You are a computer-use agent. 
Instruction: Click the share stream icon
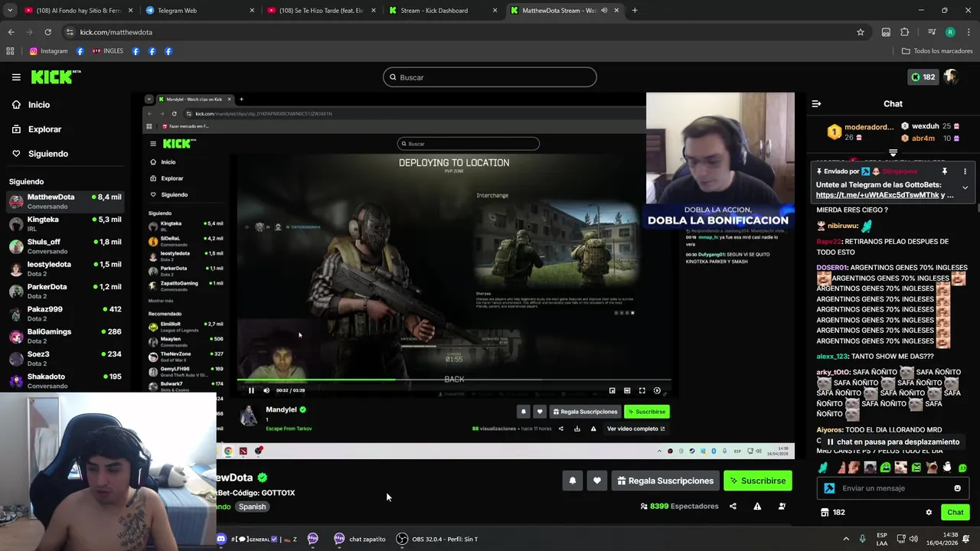[x=733, y=506]
